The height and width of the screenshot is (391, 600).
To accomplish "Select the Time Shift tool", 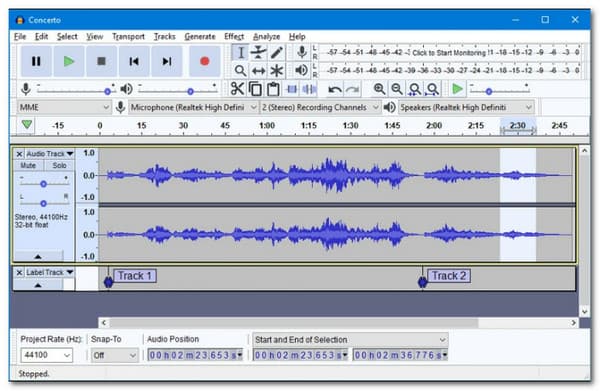I will pyautogui.click(x=259, y=70).
